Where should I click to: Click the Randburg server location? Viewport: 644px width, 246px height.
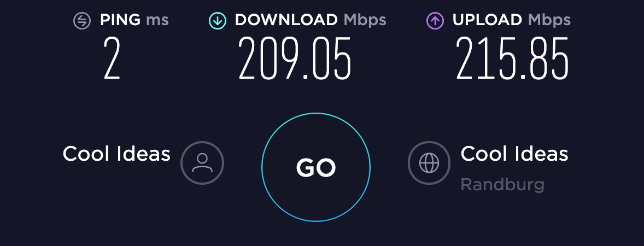tap(503, 184)
